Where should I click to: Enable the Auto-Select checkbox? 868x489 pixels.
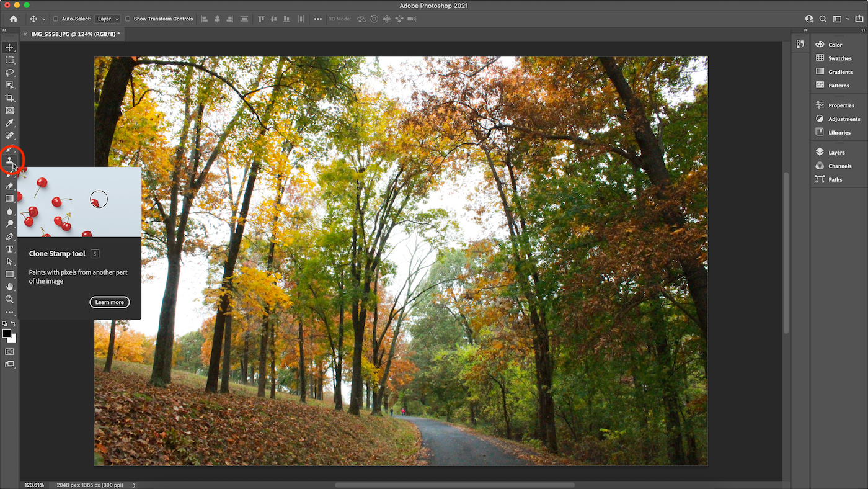coord(55,19)
